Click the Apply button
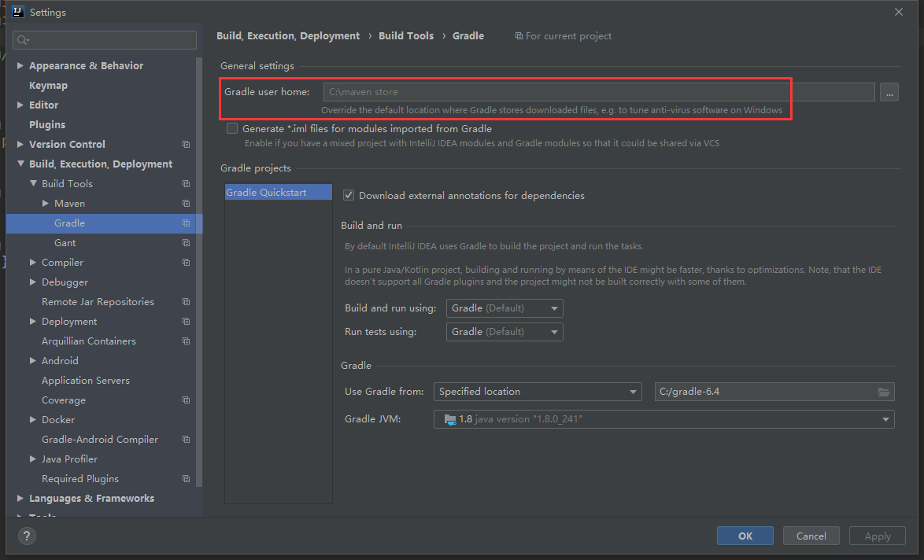924x560 pixels. [x=877, y=536]
